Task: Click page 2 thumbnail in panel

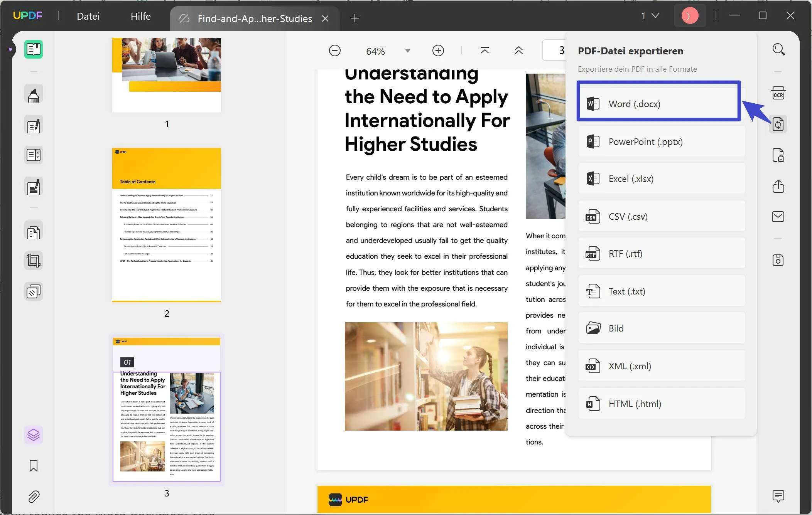Action: tap(166, 225)
